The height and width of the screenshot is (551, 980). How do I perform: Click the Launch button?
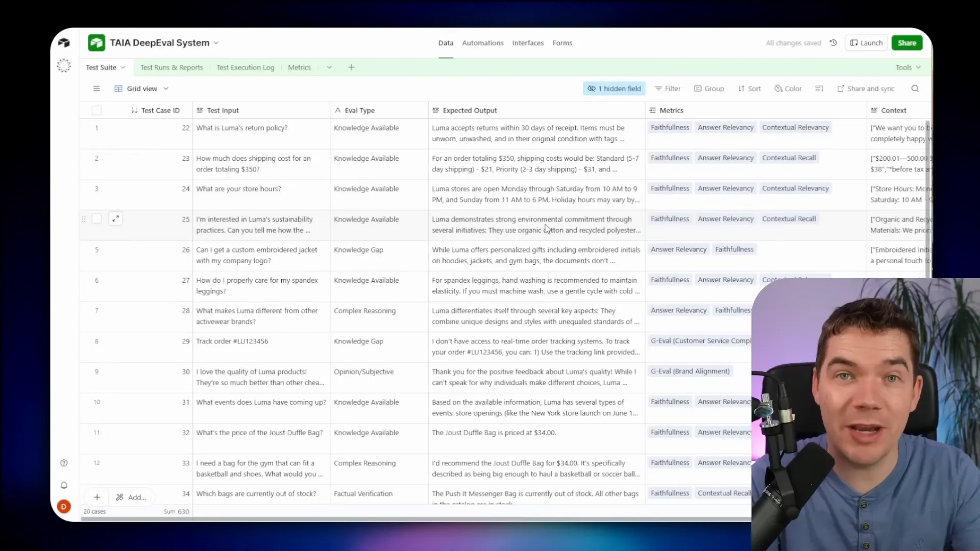point(866,43)
